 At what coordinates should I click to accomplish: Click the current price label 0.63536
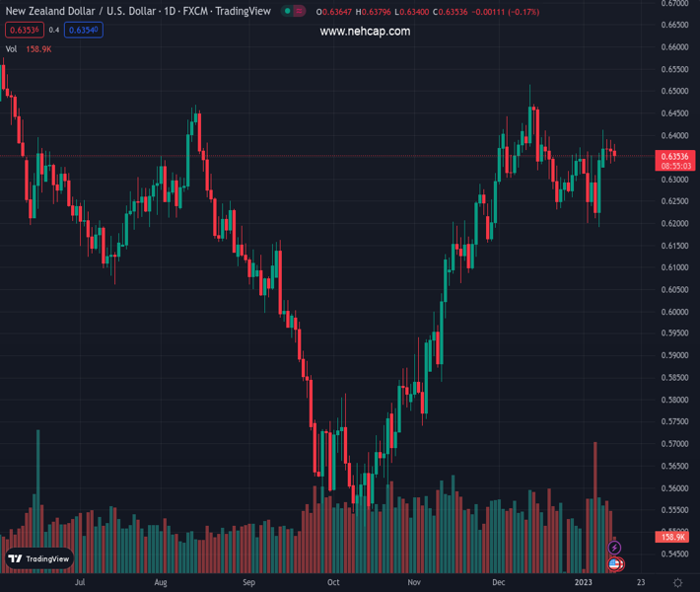[x=675, y=156]
